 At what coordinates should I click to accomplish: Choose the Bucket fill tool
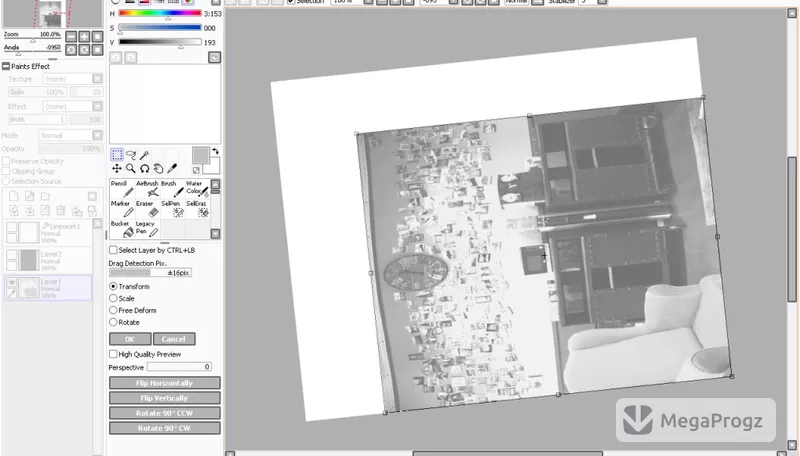point(122,229)
